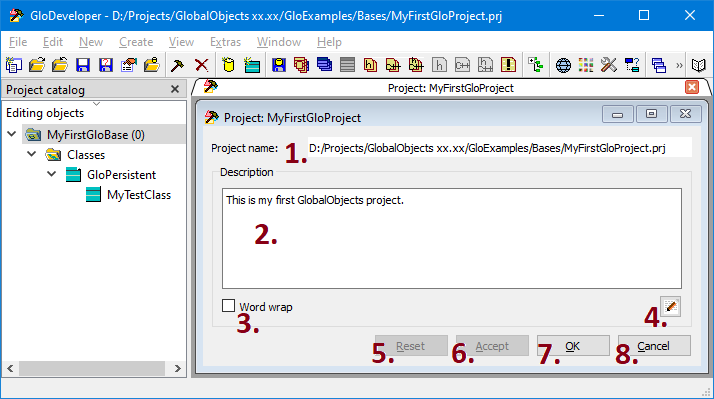Click the hammer icon in toolbar

178,65
